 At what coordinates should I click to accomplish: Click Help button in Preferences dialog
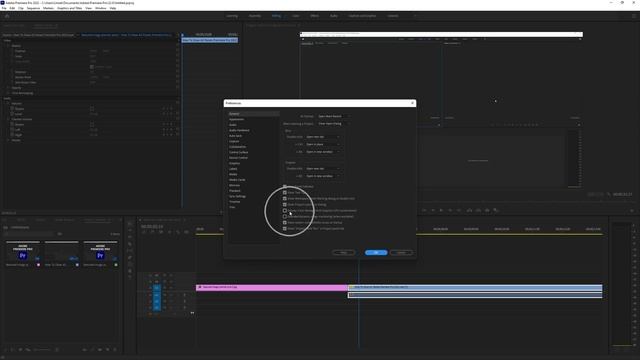[343, 253]
